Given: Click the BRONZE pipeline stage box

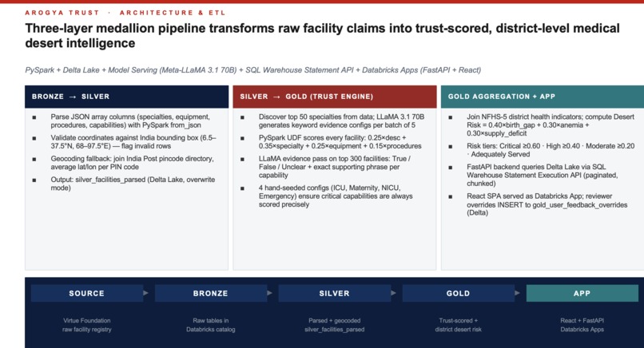Looking at the screenshot, I should pos(211,294).
